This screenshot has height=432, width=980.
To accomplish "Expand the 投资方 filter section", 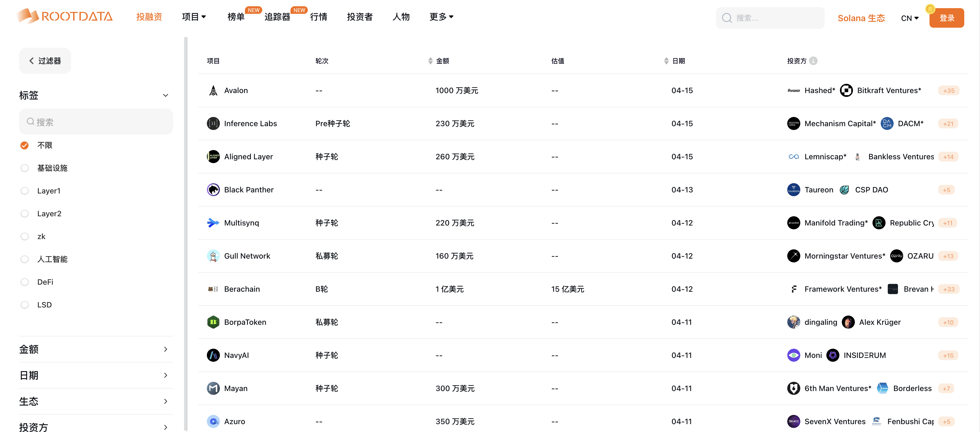I will 166,427.
